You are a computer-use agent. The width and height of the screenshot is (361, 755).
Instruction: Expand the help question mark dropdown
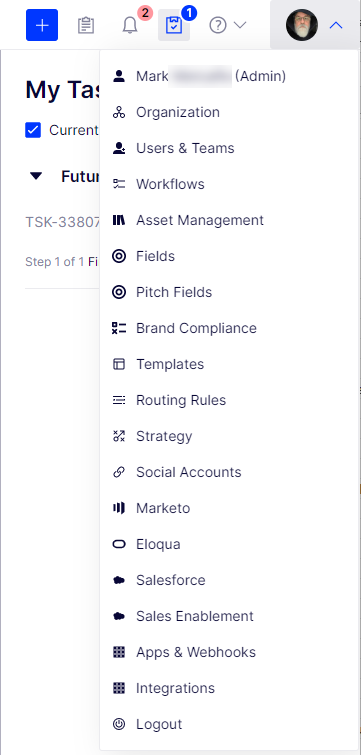pos(228,25)
